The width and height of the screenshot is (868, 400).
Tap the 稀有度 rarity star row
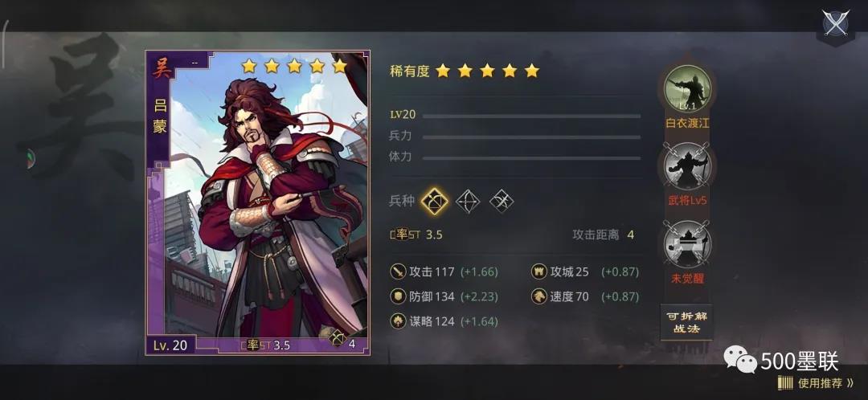point(487,71)
